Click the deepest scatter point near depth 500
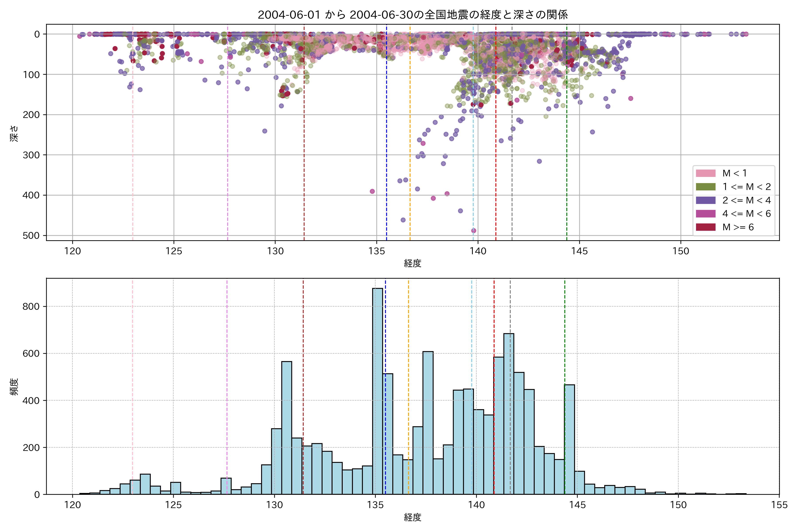The height and width of the screenshot is (532, 798). click(474, 231)
